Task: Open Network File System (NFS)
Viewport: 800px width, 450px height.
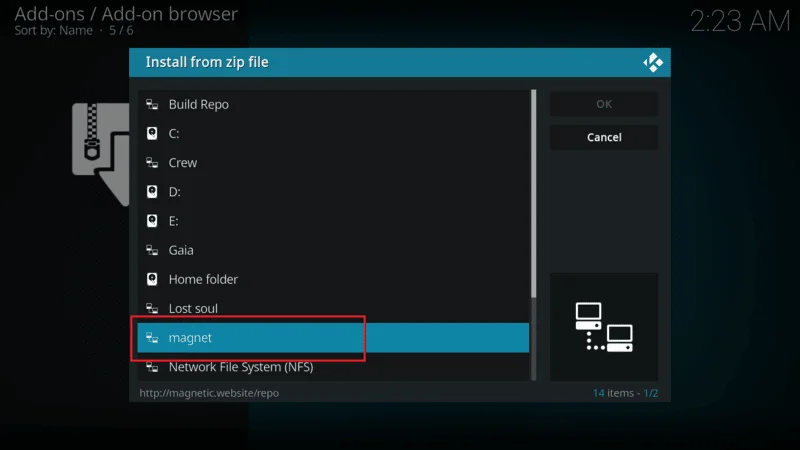Action: [x=240, y=367]
